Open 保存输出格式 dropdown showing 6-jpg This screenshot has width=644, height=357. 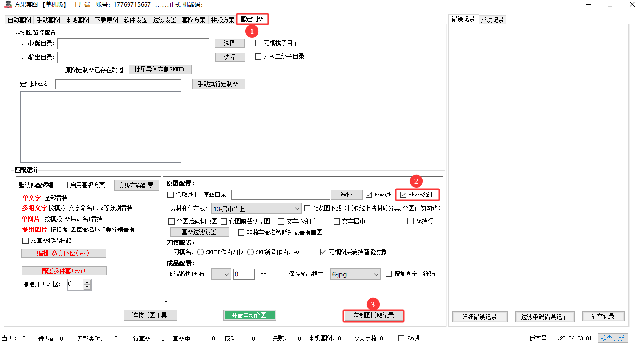click(x=355, y=274)
